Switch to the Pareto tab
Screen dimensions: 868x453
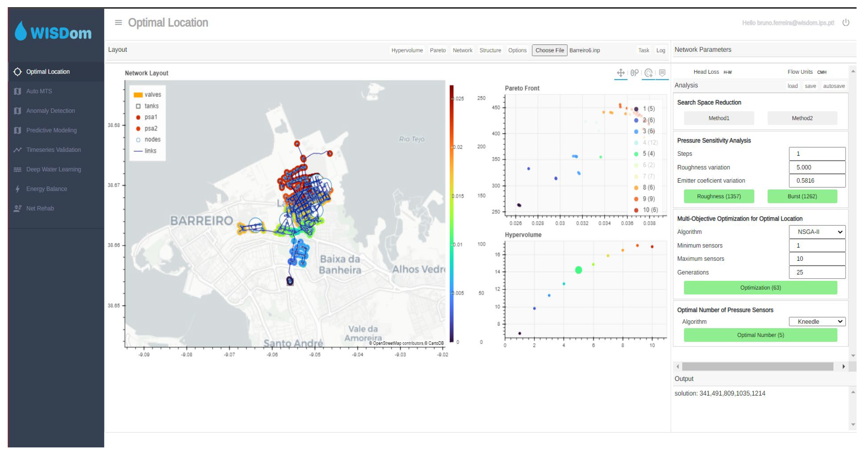pos(437,50)
